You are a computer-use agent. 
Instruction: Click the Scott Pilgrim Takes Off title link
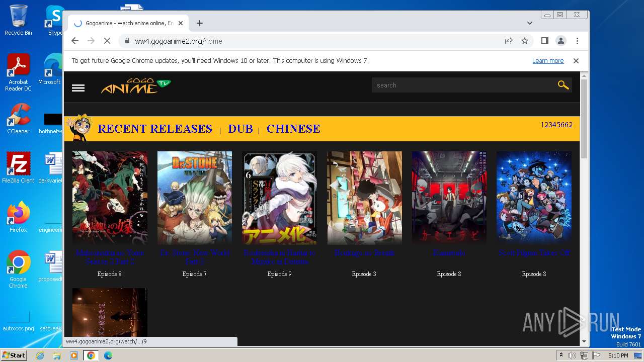coord(534,253)
